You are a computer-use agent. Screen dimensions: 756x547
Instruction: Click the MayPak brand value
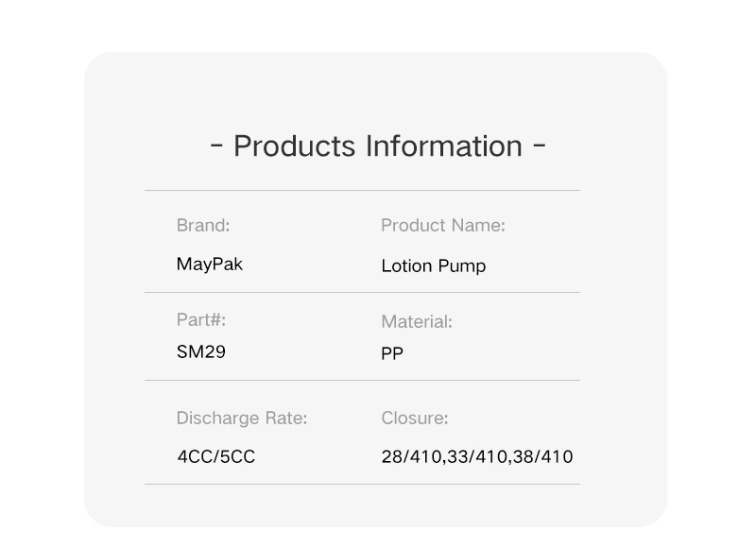pyautogui.click(x=210, y=265)
